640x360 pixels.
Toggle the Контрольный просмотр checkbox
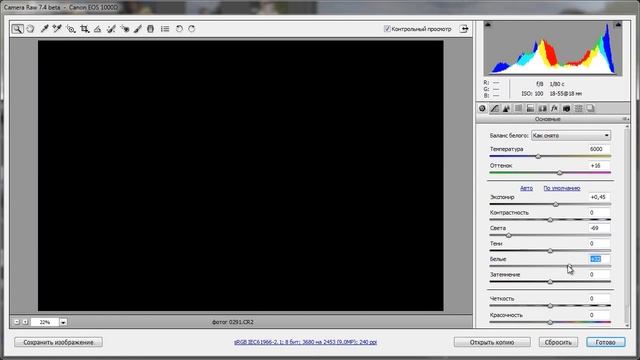click(x=387, y=29)
